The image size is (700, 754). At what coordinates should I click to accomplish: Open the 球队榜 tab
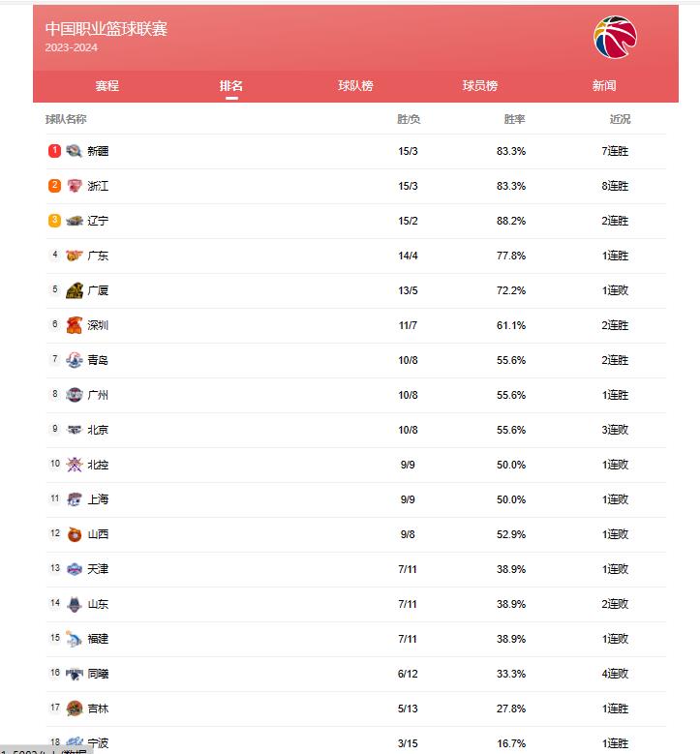tap(355, 86)
